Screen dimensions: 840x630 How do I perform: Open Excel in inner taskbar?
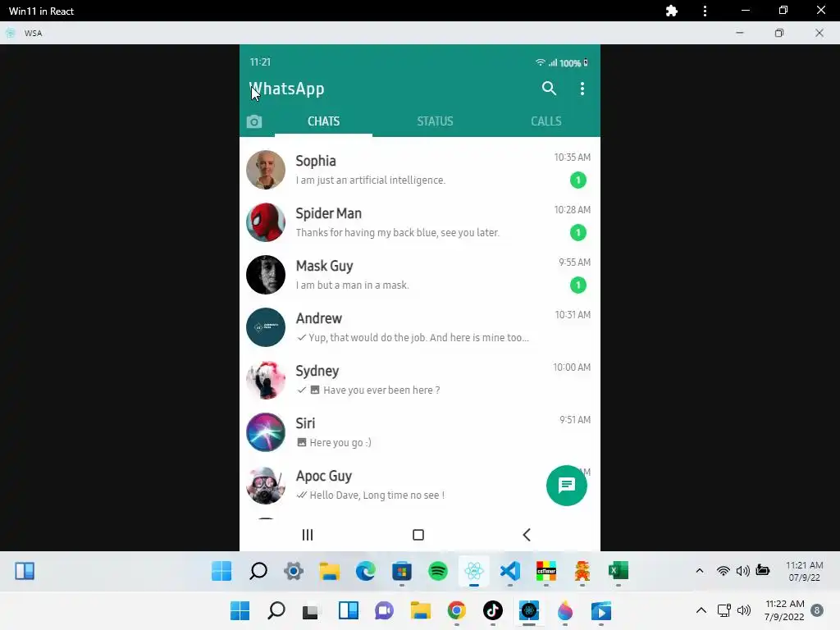(619, 571)
